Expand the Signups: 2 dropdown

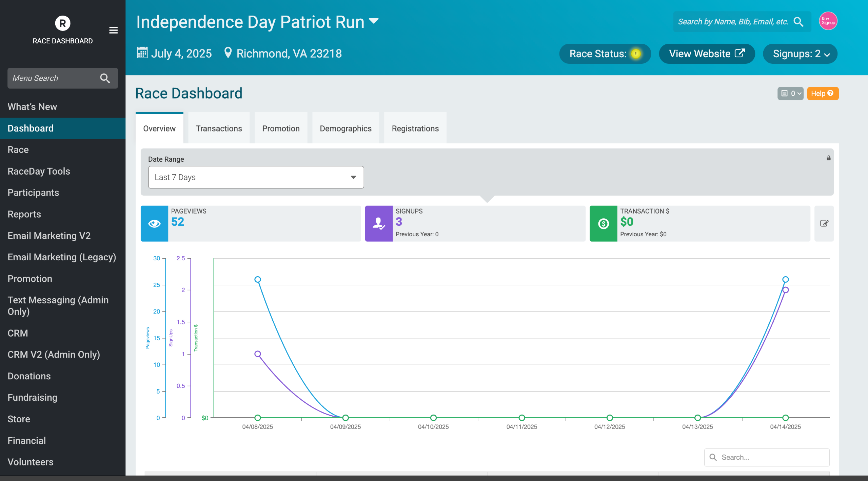[x=800, y=54]
